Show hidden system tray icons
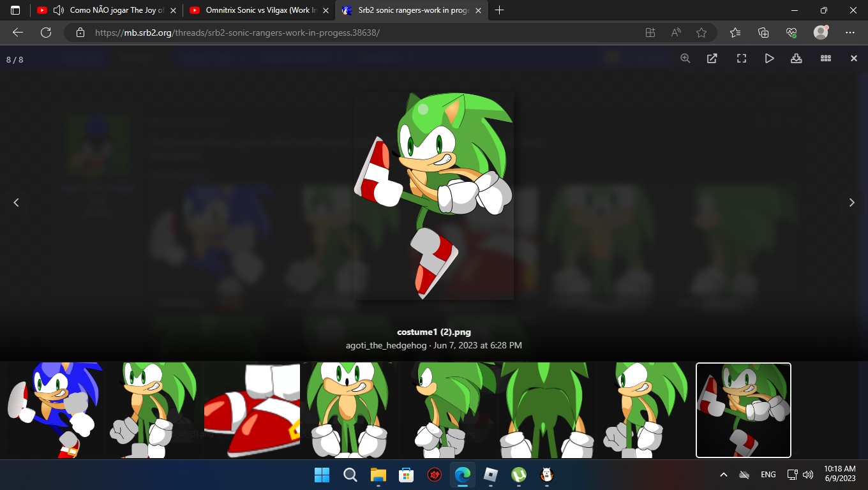Viewport: 868px width, 490px height. 724,475
